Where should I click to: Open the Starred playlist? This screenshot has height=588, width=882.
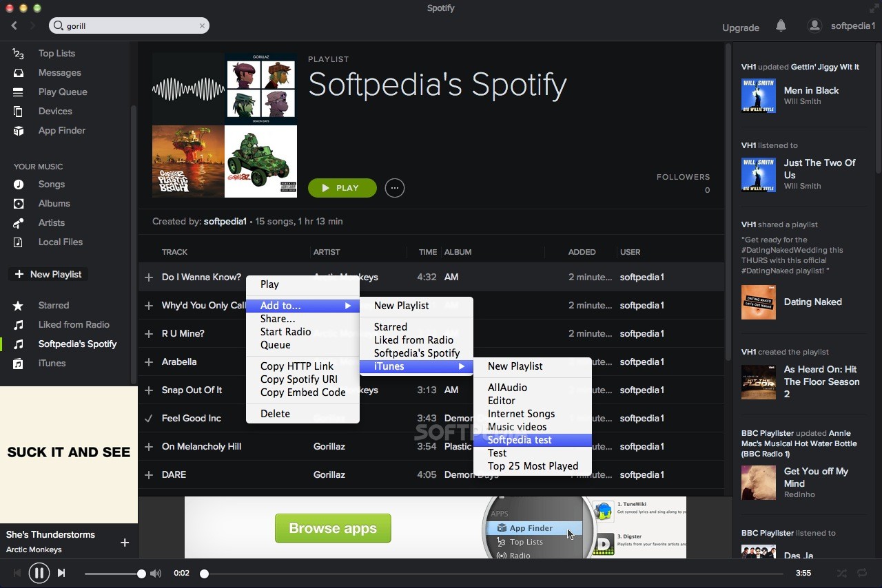(x=54, y=305)
